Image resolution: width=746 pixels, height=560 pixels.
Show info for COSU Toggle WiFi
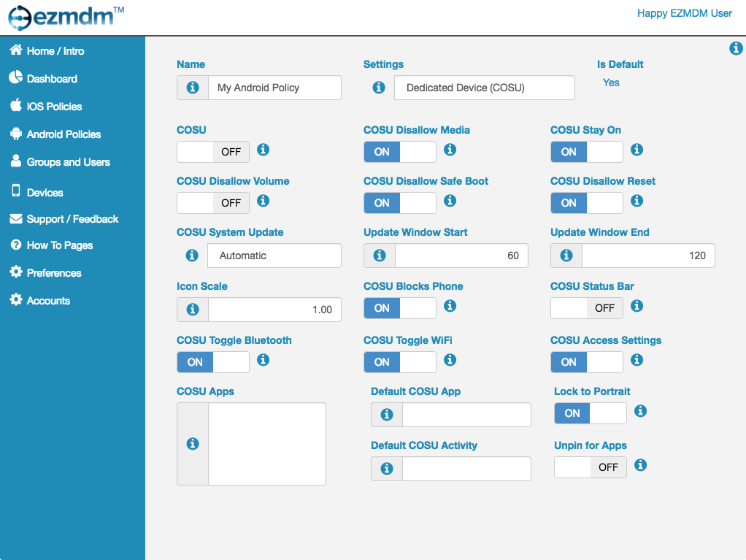[450, 360]
